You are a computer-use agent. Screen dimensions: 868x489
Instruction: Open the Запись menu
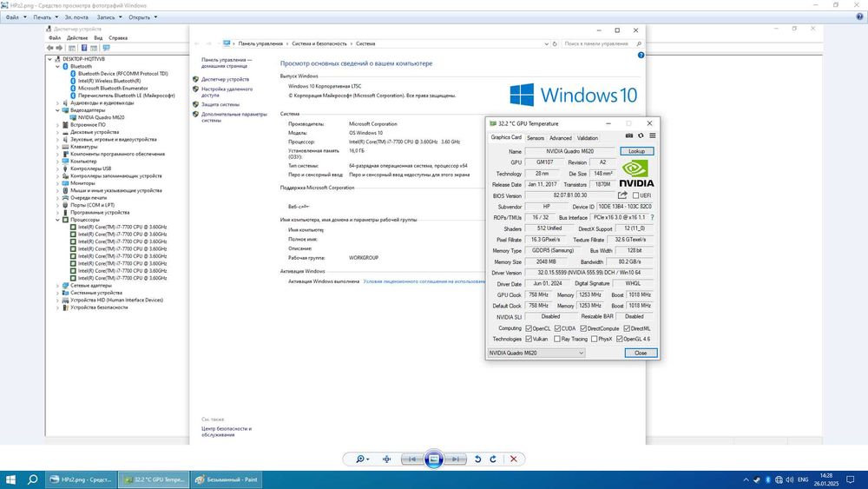click(109, 17)
